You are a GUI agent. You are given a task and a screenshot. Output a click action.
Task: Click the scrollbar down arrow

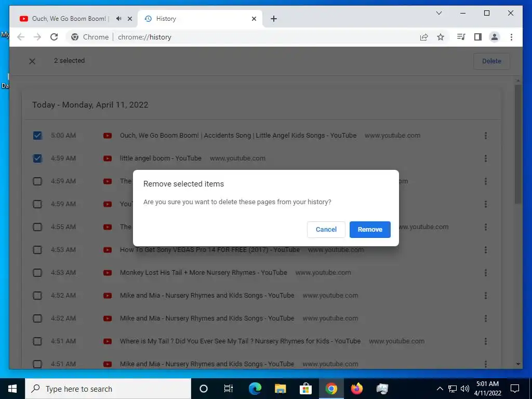coord(518,364)
